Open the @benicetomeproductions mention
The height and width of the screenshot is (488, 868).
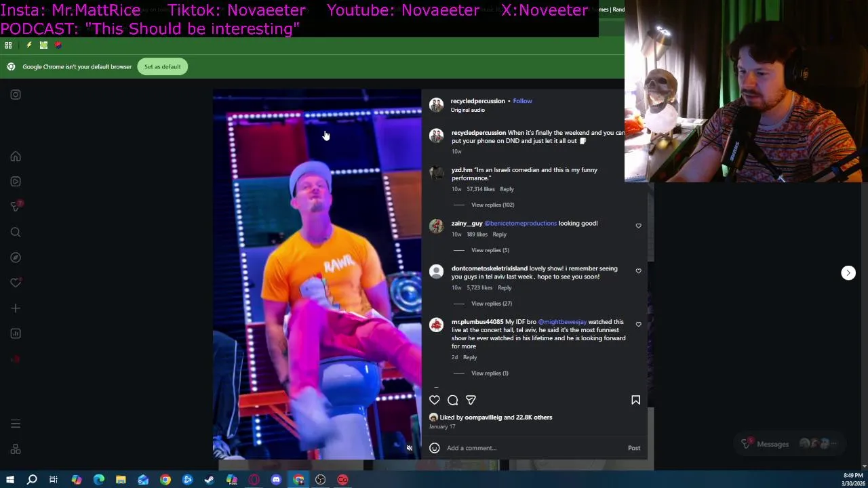coord(520,223)
